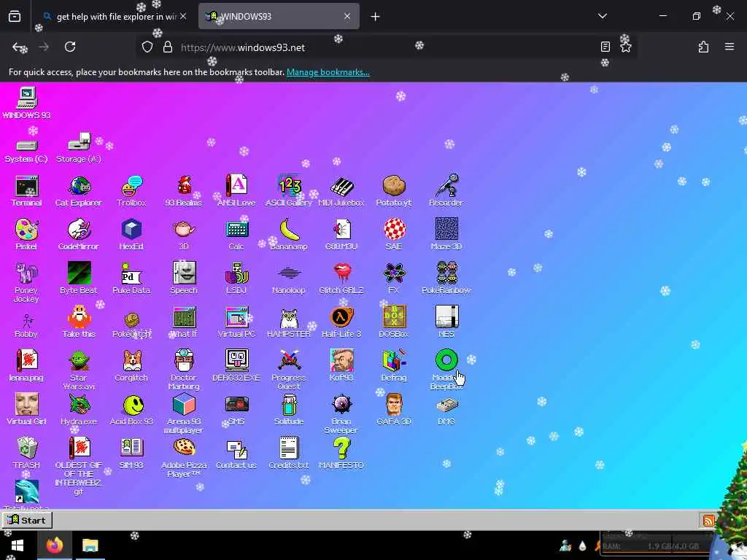Open Progress Quest
Screen dimensions: 747x560
[289, 370]
